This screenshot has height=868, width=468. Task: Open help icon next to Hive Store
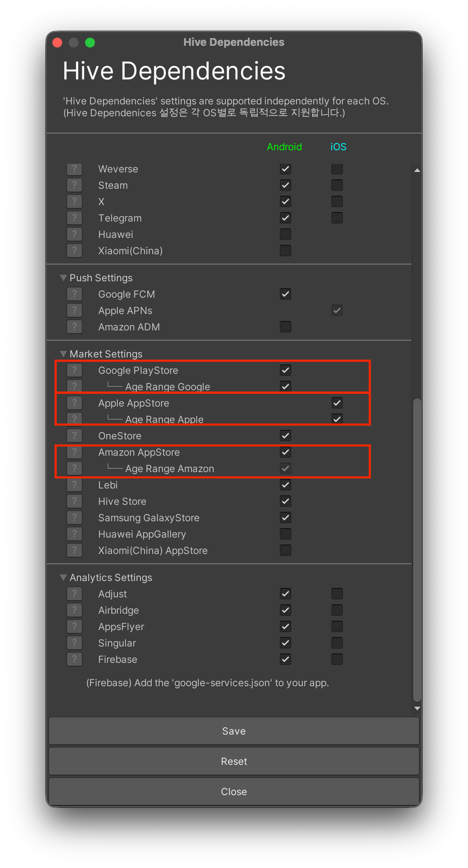[74, 501]
